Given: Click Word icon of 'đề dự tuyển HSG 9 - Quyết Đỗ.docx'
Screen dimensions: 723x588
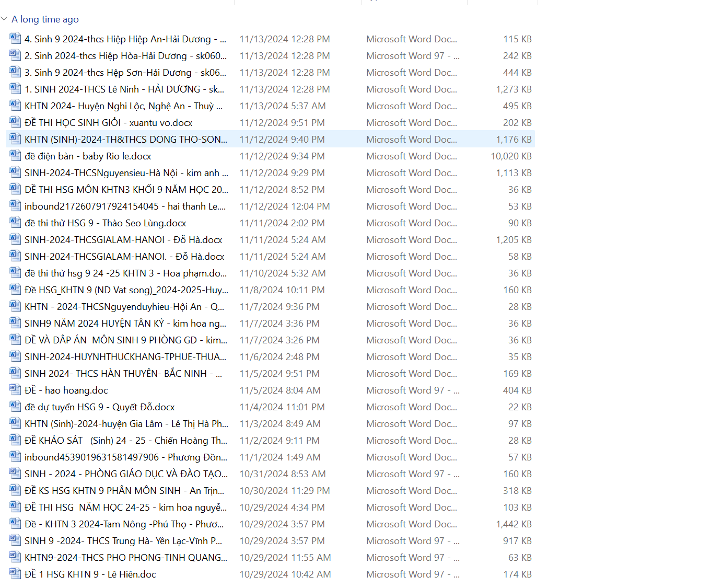Looking at the screenshot, I should 15,407.
